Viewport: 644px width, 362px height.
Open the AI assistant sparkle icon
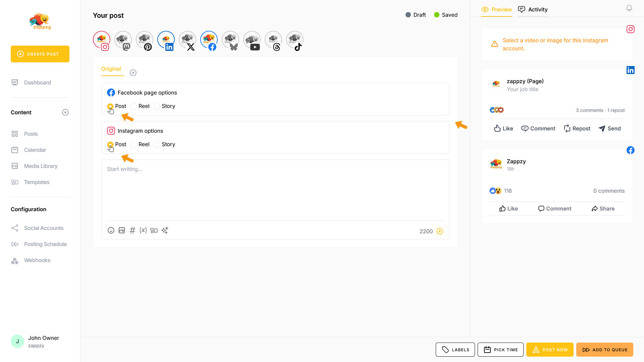(x=165, y=230)
